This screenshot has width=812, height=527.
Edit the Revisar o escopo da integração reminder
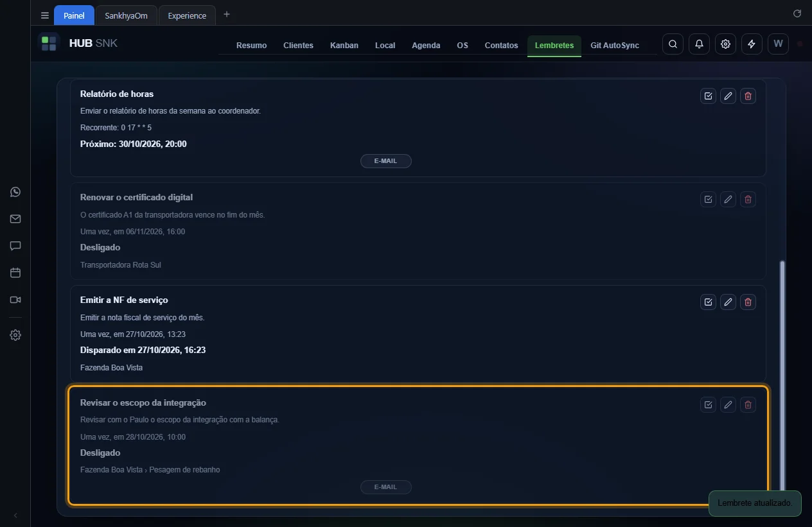[x=728, y=404]
